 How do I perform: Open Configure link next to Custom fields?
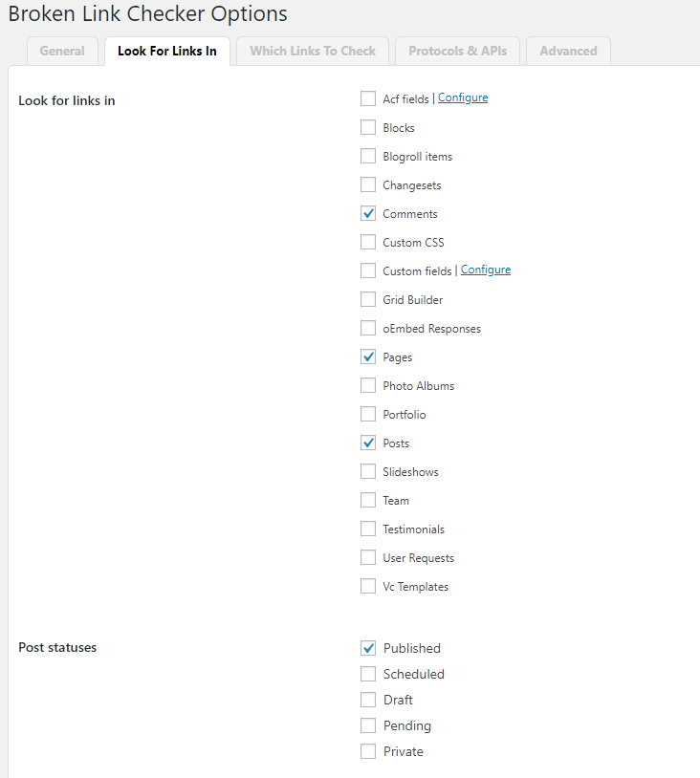pos(486,270)
